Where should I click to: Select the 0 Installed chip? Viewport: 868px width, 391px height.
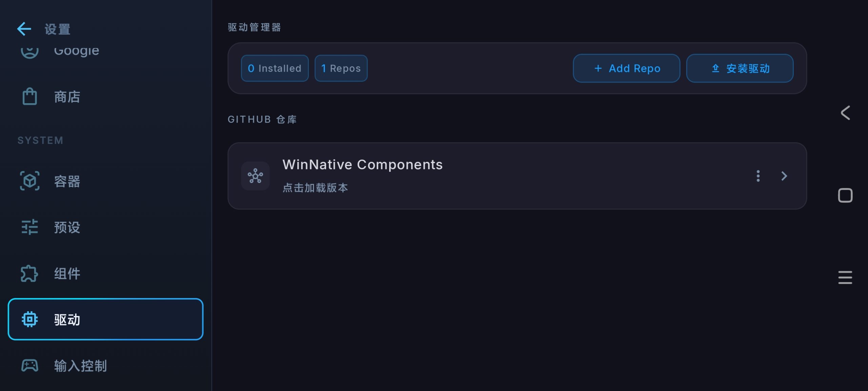tap(275, 68)
